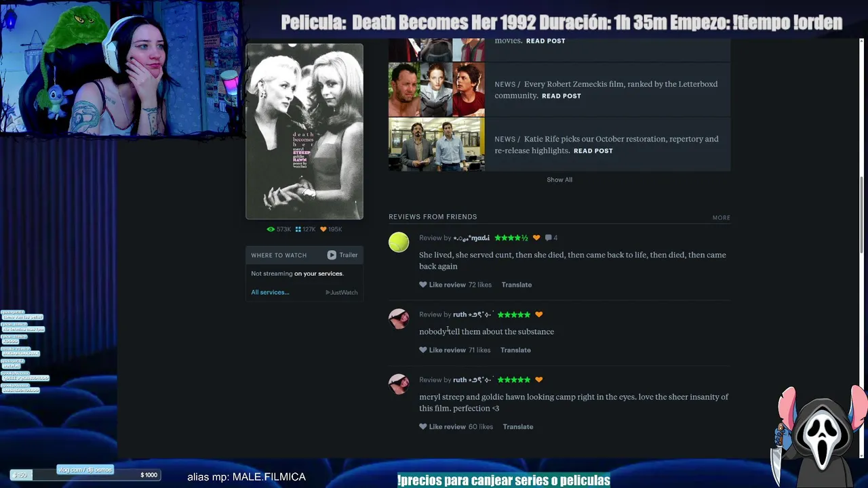
Task: Translate madi's review
Action: tap(517, 285)
